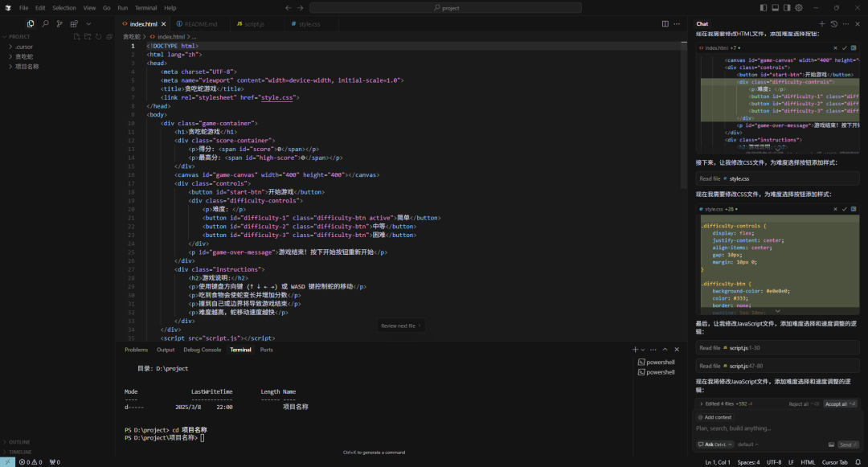Image resolution: width=868 pixels, height=467 pixels.
Task: Accept the index.html diff with the checkmark
Action: pos(844,48)
